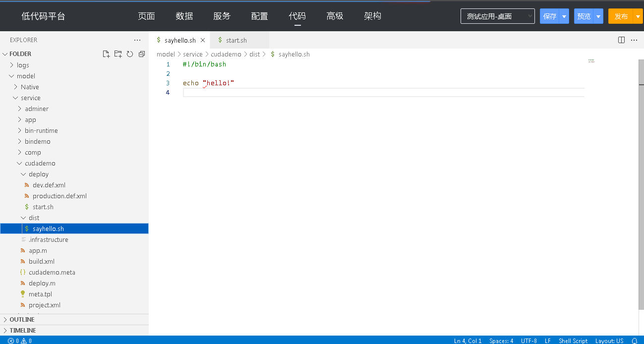Open the editor more actions menu
This screenshot has height=344, width=644.
634,40
